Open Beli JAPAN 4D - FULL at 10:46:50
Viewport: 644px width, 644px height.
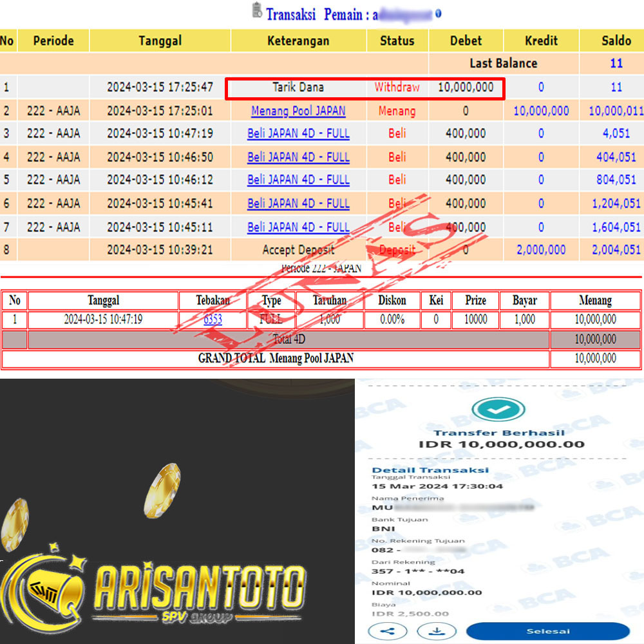tap(298, 157)
